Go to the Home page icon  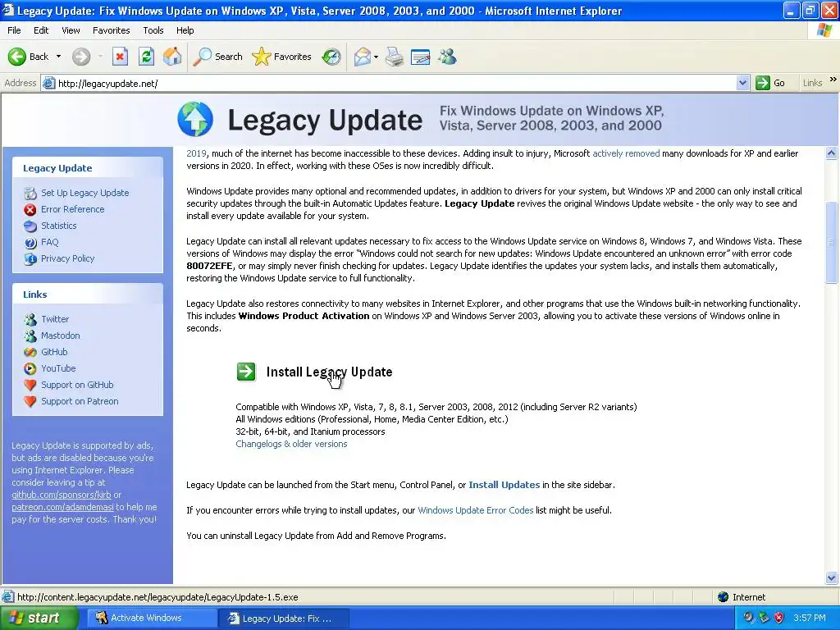click(172, 57)
